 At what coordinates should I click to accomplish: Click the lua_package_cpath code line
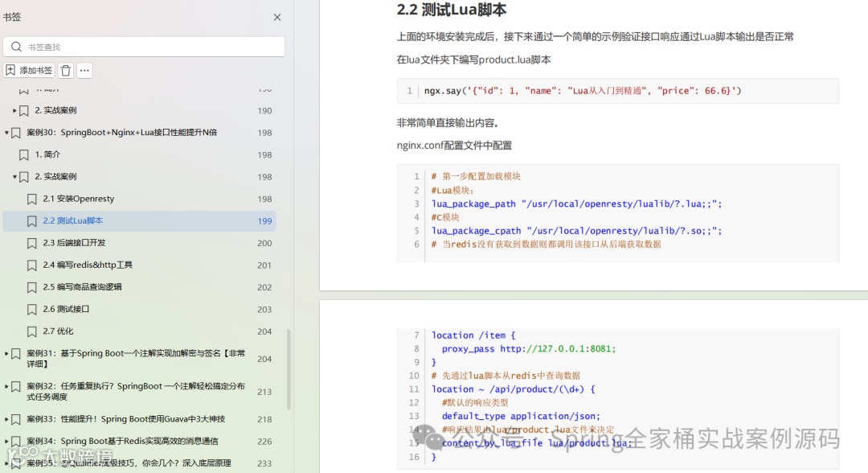point(577,230)
